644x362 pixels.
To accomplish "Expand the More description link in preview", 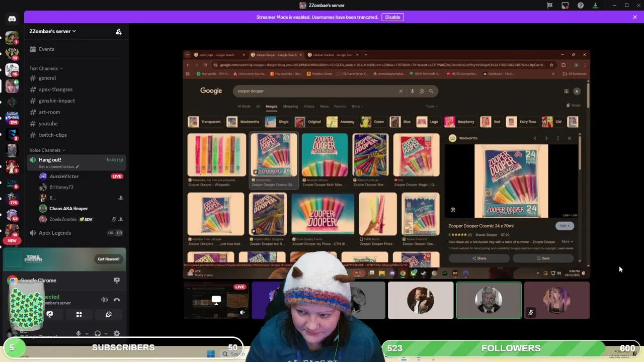I will point(567,241).
